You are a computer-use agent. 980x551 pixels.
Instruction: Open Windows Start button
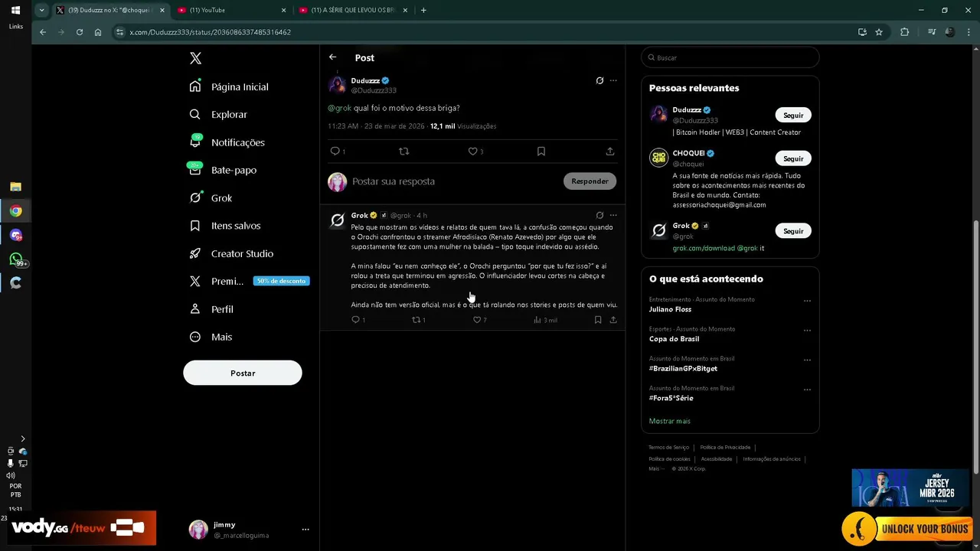(x=15, y=11)
